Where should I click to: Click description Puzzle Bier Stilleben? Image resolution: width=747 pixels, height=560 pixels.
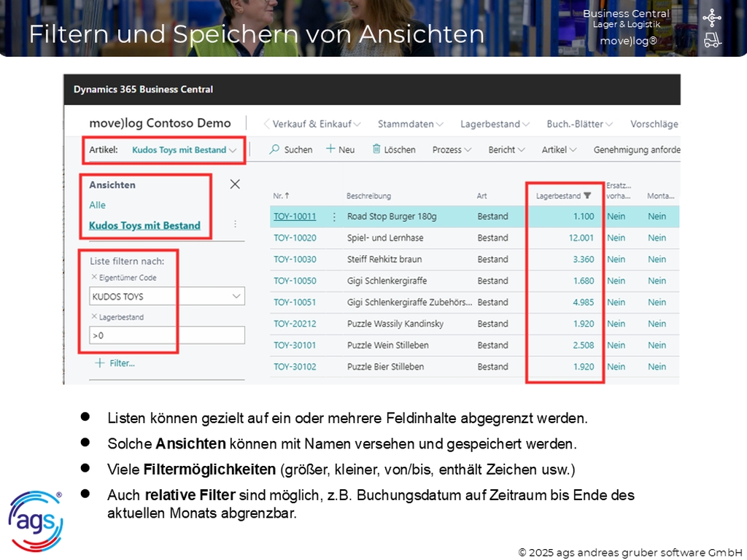(385, 367)
